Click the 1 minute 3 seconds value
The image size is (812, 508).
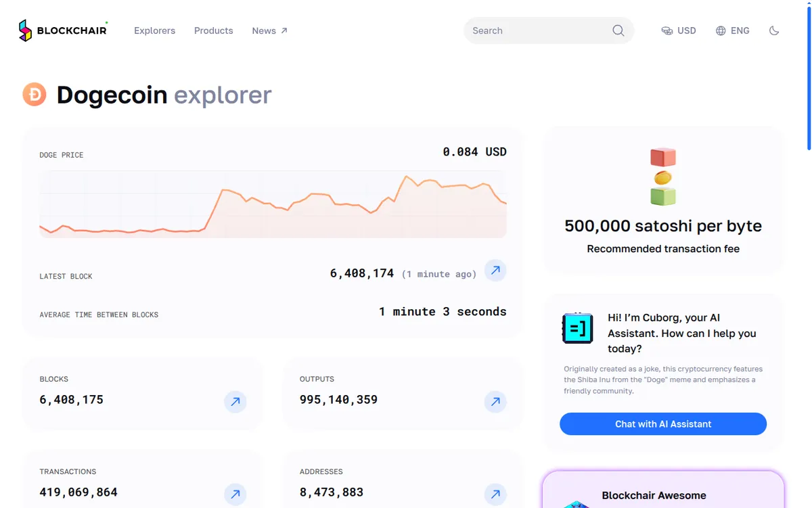point(443,312)
